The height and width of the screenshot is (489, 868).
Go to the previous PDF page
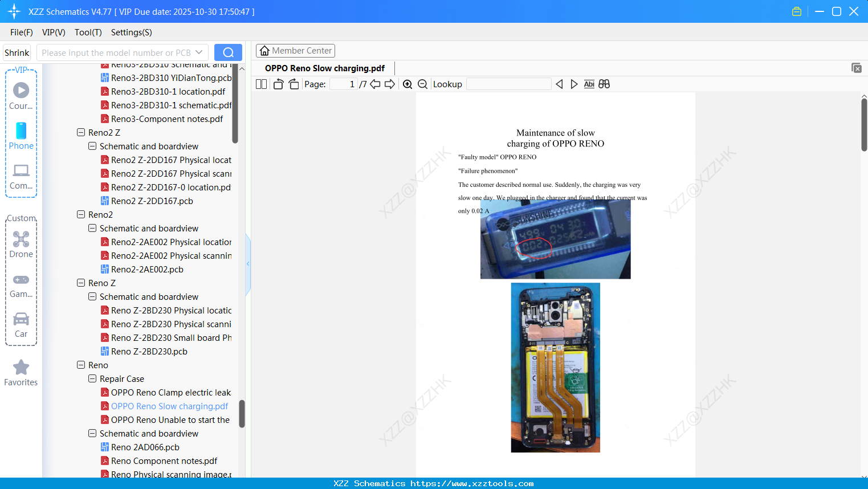click(x=375, y=84)
